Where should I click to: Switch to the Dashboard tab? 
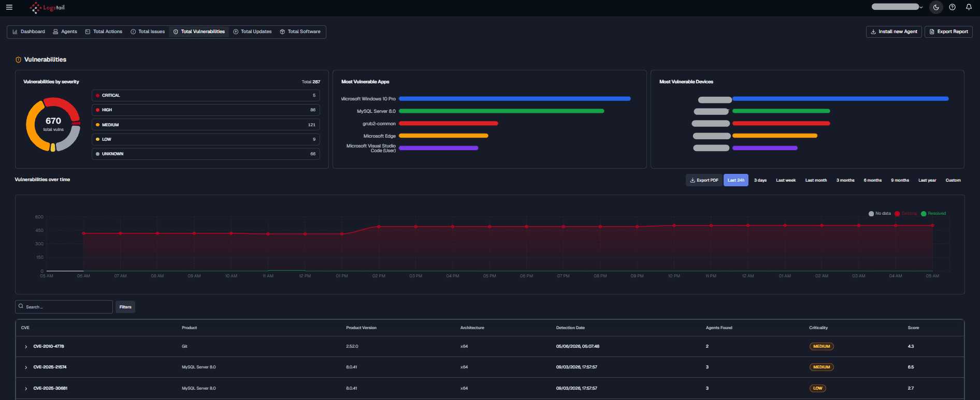pyautogui.click(x=28, y=32)
